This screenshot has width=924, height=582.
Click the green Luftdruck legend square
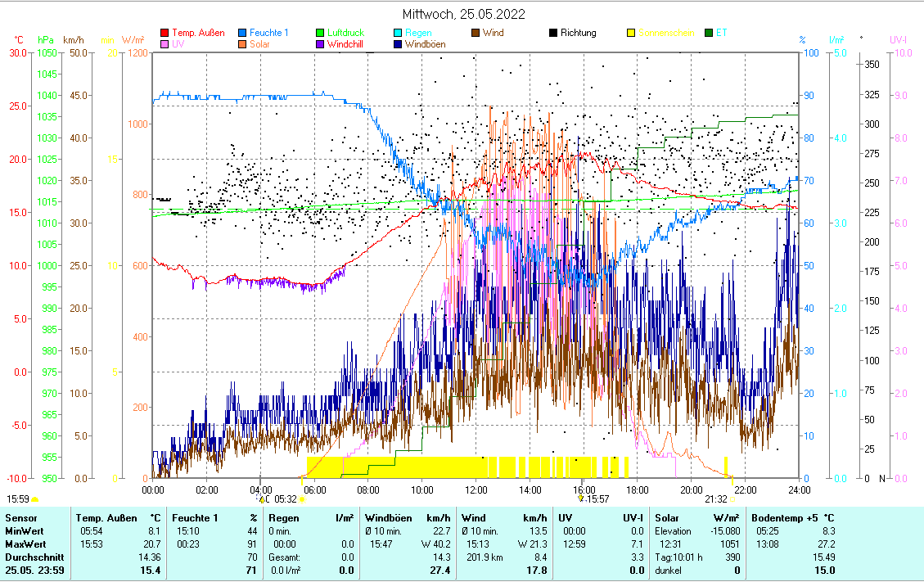click(321, 34)
